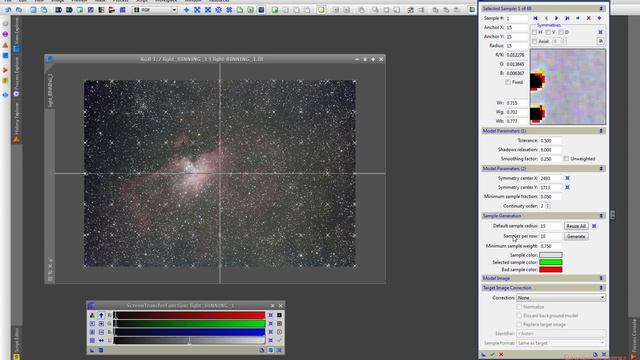Screen dimensions: 640x360
Task: Click reset icon at ScreenTransferFunction bottom right
Action: 280,350
